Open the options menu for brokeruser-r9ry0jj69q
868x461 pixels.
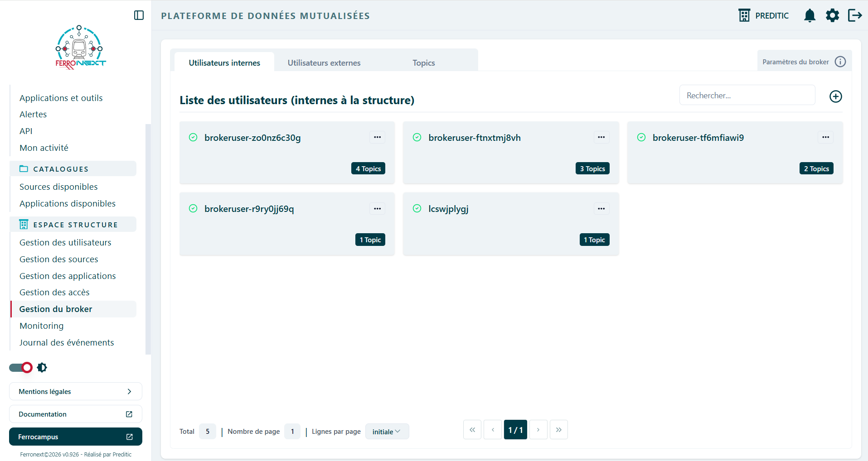pyautogui.click(x=377, y=209)
